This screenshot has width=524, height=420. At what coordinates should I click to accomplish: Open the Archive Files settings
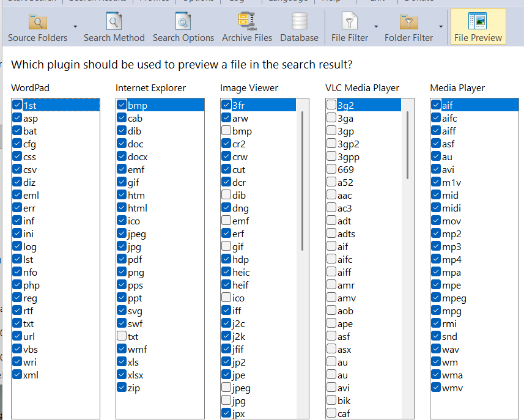(247, 28)
